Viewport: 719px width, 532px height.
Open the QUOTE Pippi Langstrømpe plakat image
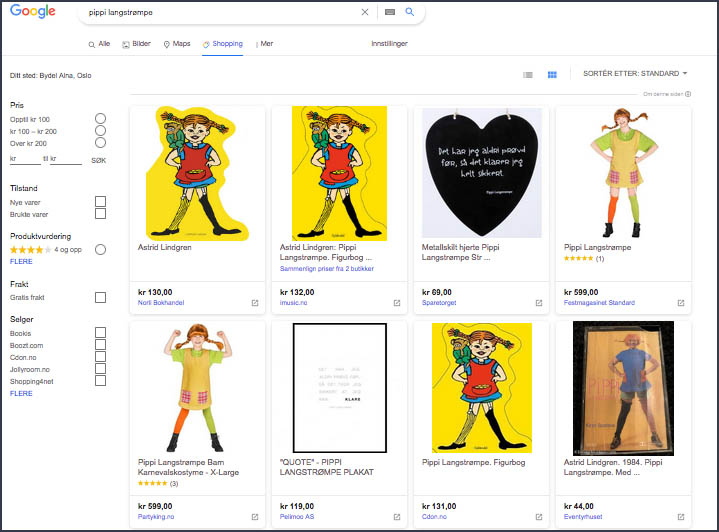tap(340, 388)
